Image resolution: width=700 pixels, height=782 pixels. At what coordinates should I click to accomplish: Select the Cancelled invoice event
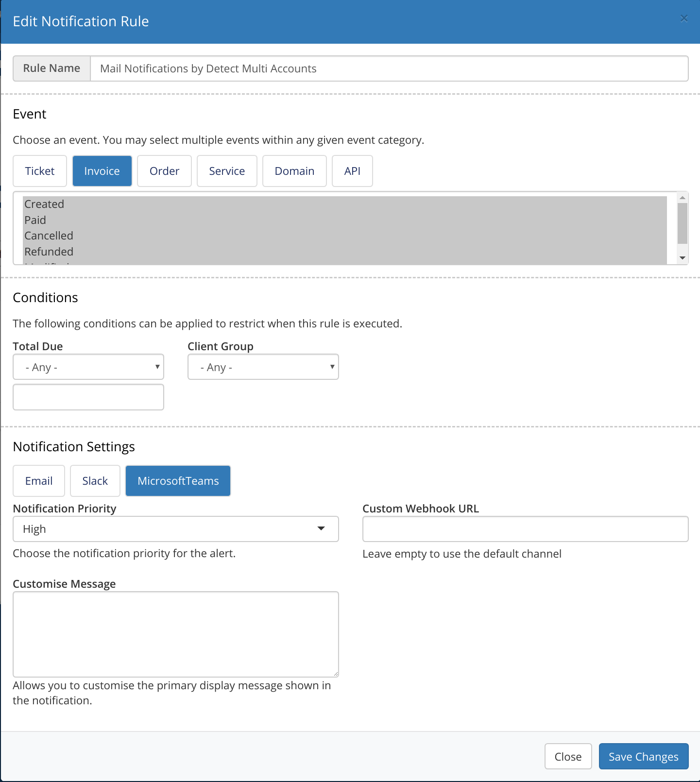tap(345, 236)
